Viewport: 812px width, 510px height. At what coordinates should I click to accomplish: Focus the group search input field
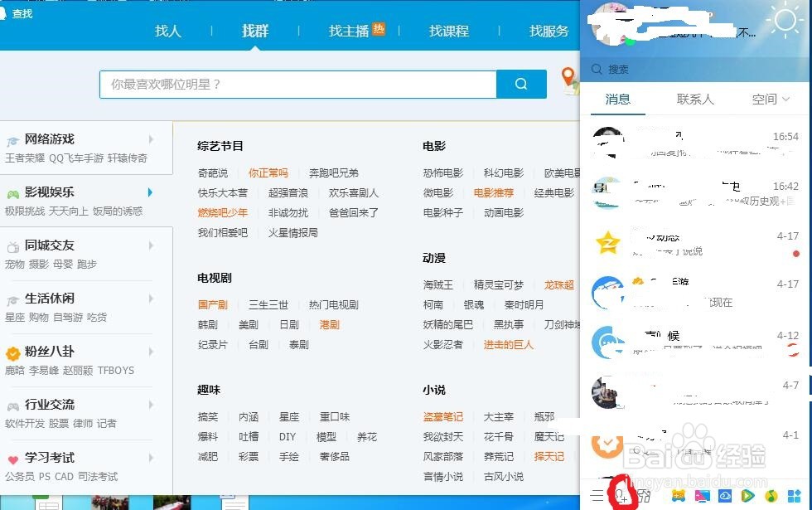(298, 84)
